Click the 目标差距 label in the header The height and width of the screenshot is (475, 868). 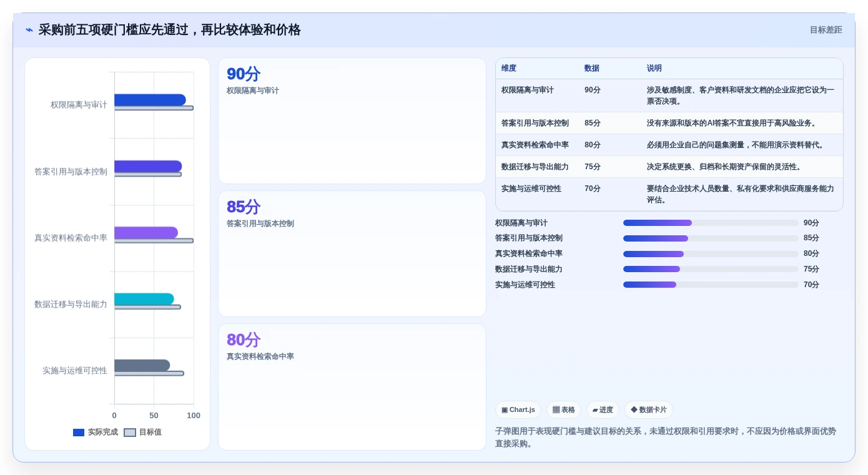pyautogui.click(x=826, y=30)
